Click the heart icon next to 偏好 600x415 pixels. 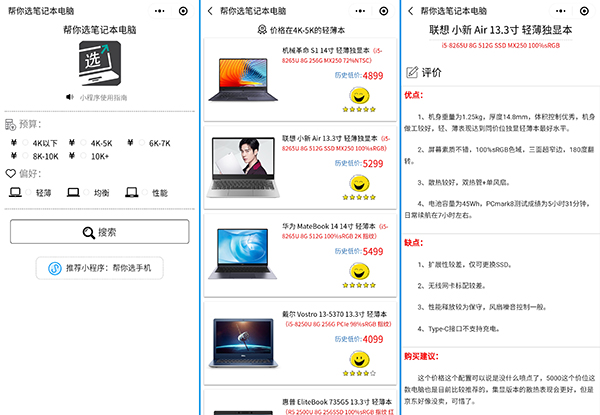pyautogui.click(x=11, y=174)
